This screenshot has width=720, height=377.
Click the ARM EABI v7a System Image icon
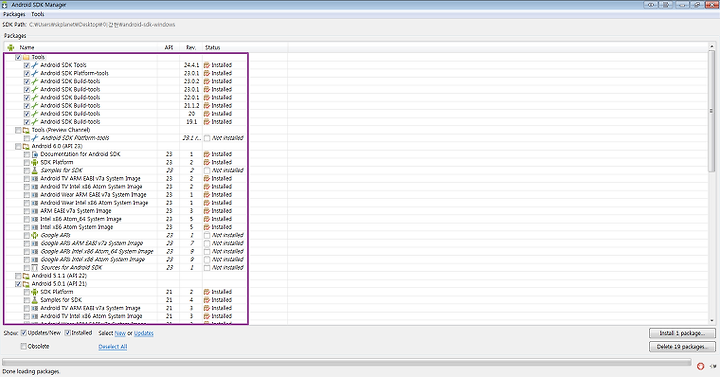pyautogui.click(x=34, y=211)
